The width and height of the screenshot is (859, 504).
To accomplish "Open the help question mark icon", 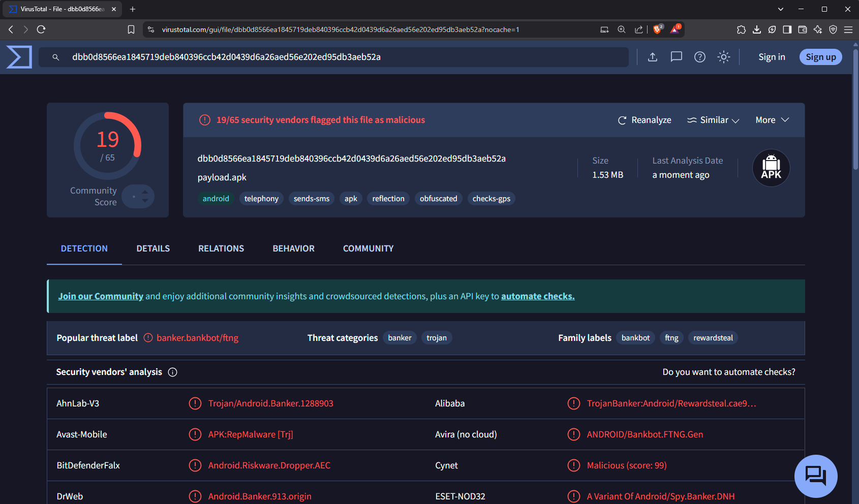I will coord(700,57).
